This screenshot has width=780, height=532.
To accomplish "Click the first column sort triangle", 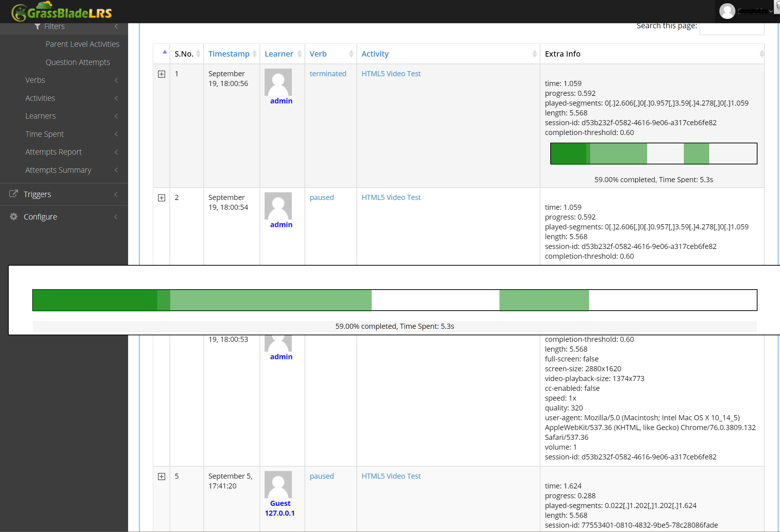I will (165, 52).
